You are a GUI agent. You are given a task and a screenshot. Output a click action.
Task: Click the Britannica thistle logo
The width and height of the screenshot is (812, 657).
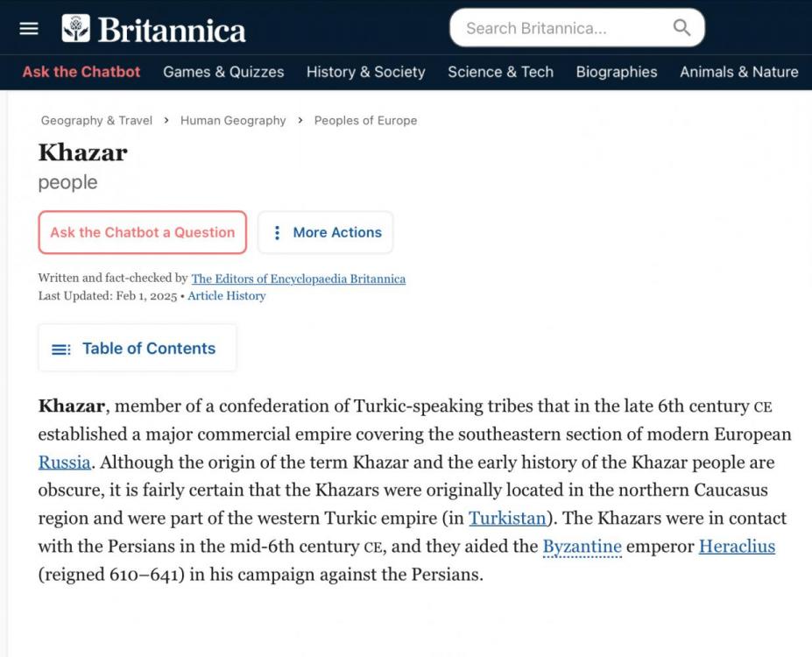[76, 29]
